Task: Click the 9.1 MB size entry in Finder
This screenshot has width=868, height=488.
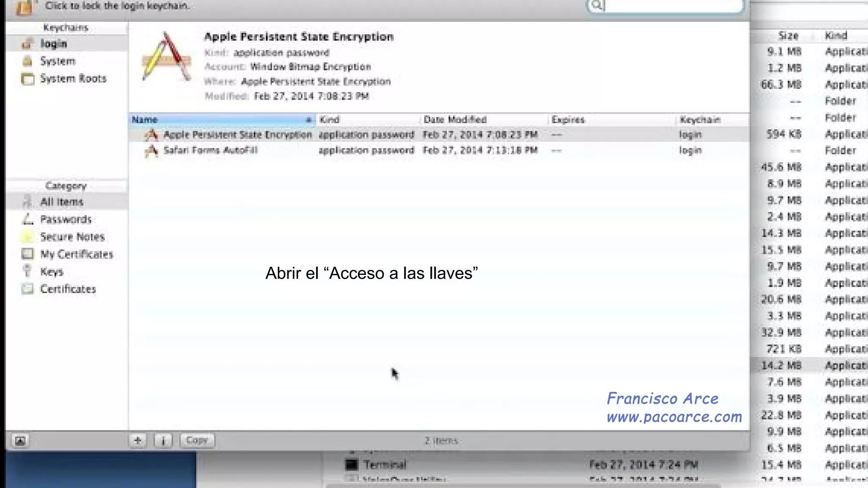Action: (x=784, y=52)
